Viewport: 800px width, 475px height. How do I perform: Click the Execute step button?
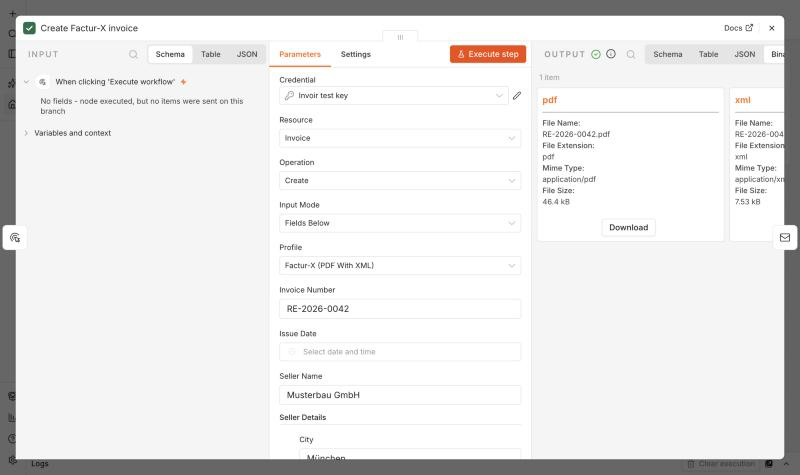click(x=488, y=54)
